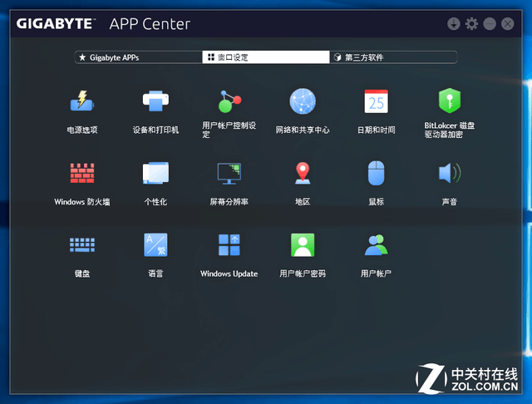Click the 地区 location pin icon
Screen dimensions: 532x404
click(303, 173)
